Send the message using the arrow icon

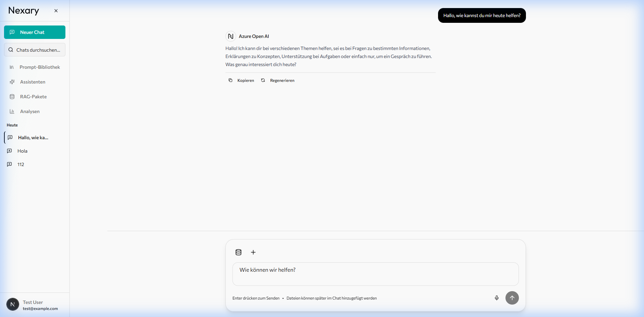[x=512, y=298]
